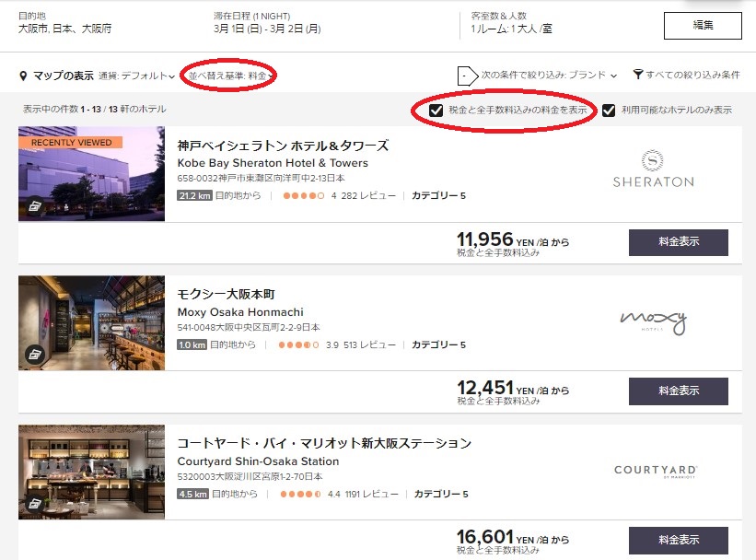Expand the ブランド filter dropdown
756x560 pixels.
(x=550, y=75)
